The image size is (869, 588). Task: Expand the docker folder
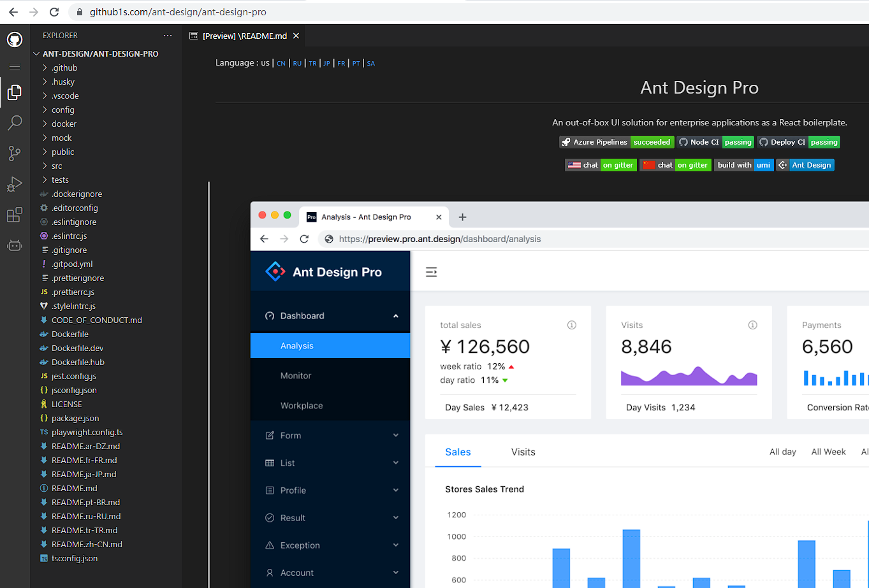coord(106,124)
